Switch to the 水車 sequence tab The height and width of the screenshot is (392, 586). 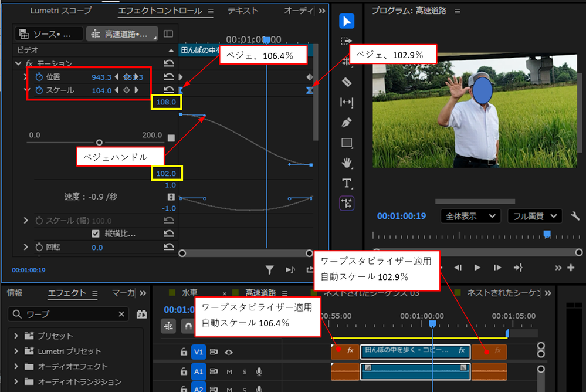click(x=189, y=293)
